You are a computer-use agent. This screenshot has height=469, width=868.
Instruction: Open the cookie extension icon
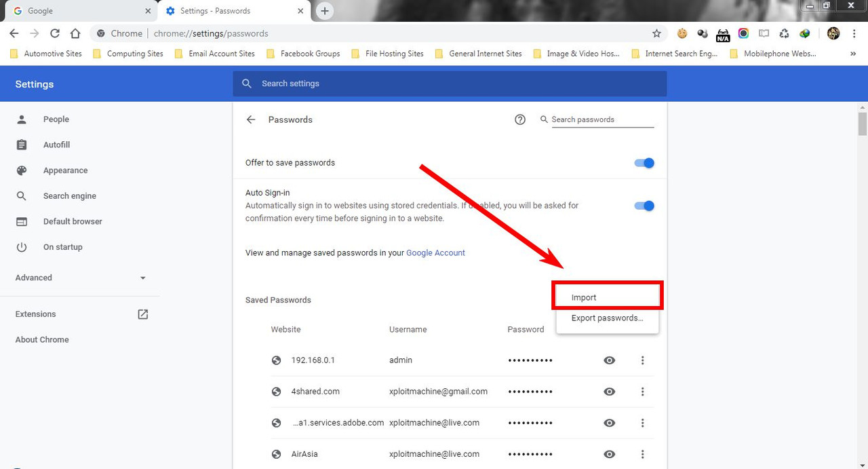682,33
